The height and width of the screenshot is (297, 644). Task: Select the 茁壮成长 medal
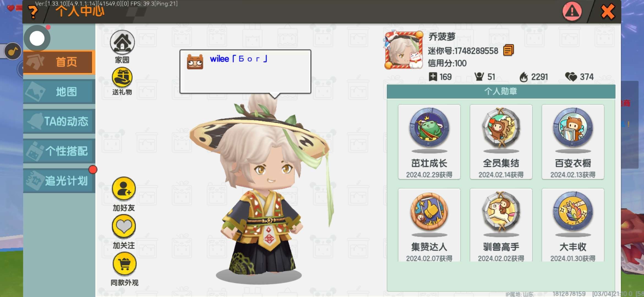[x=429, y=142]
